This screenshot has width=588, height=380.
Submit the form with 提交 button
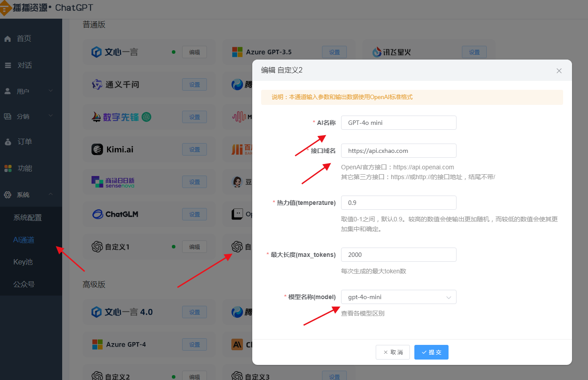point(431,352)
